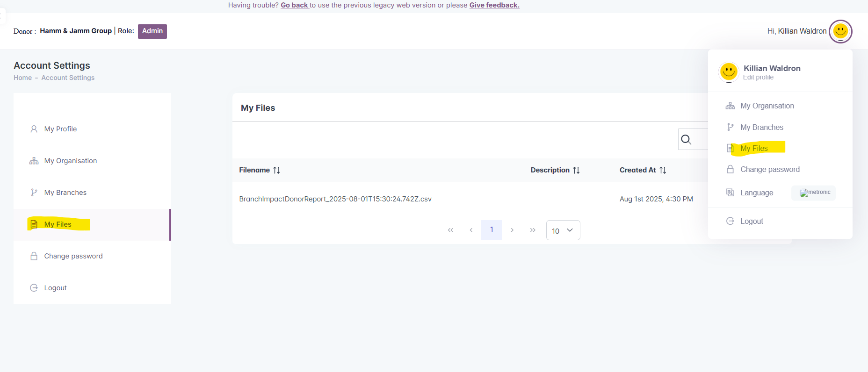The image size is (868, 372).
Task: Click the smiley avatar next to Hi, Killian Waldron
Action: click(x=840, y=31)
